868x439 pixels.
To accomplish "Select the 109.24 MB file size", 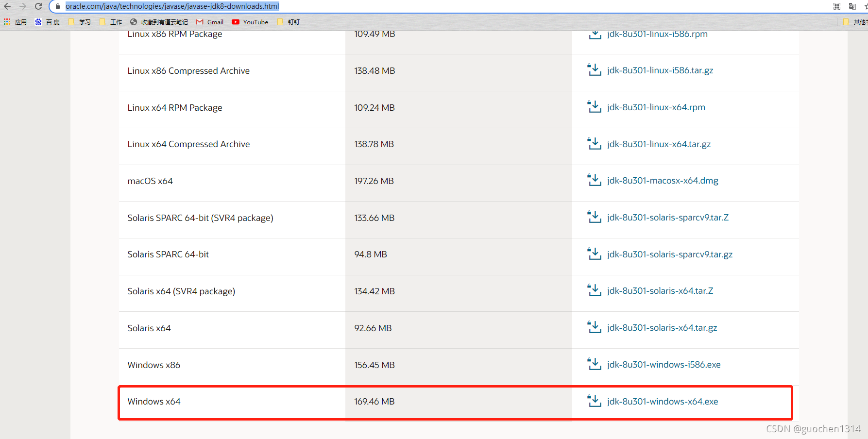I will (374, 108).
